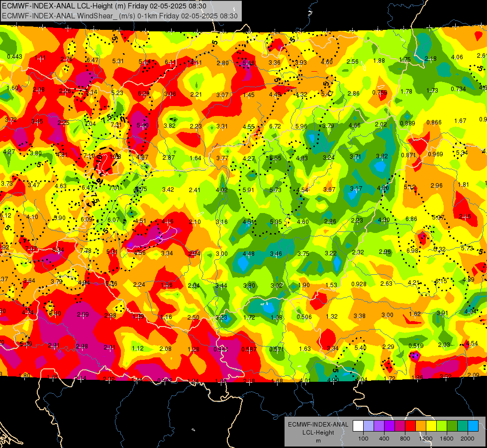Image resolution: width=487 pixels, height=448 pixels.
Task: Click the wind shear value 0.734
Action: (459, 89)
